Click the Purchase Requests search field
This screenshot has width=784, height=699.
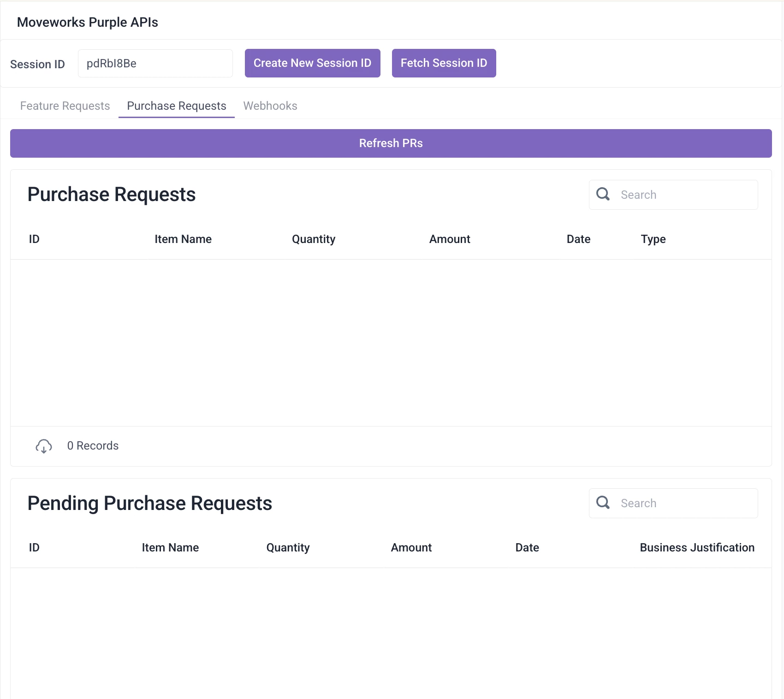click(x=673, y=195)
